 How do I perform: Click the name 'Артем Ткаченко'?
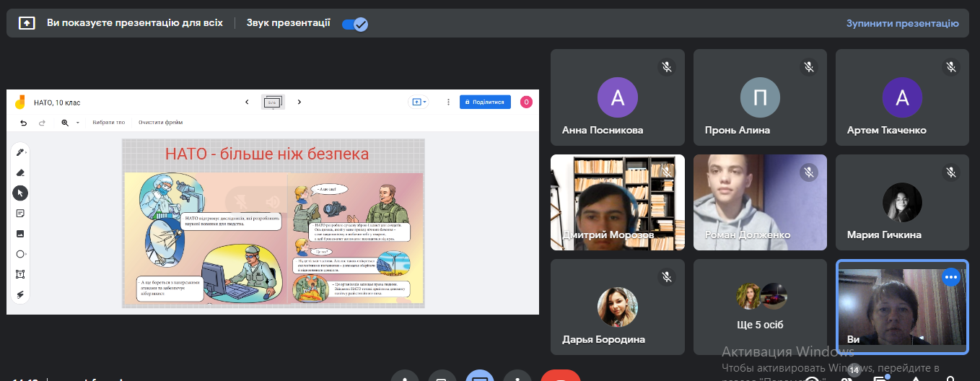pyautogui.click(x=887, y=131)
